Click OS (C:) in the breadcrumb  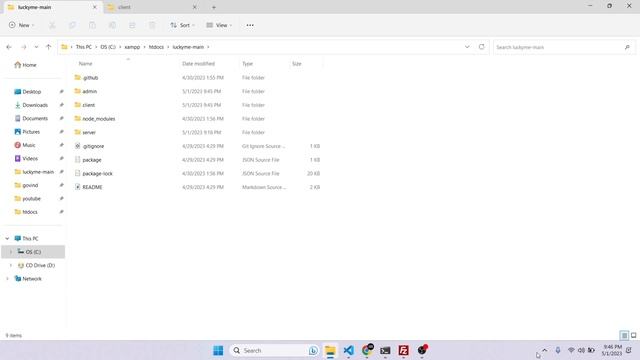point(108,47)
